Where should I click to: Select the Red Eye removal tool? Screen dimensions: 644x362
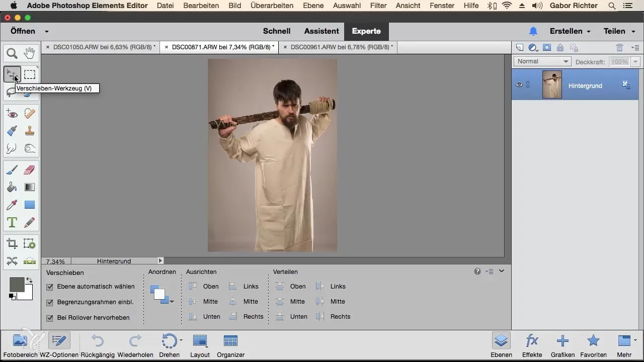pos(12,114)
